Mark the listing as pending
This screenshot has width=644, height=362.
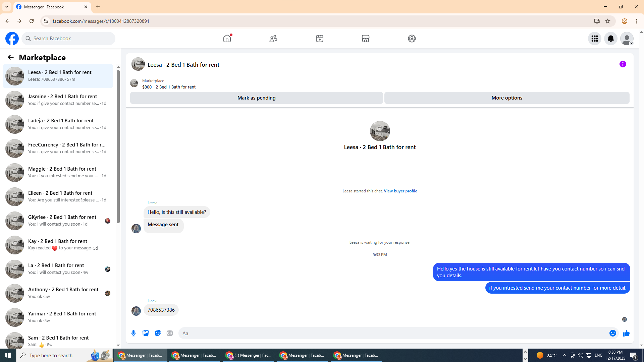tap(256, 98)
